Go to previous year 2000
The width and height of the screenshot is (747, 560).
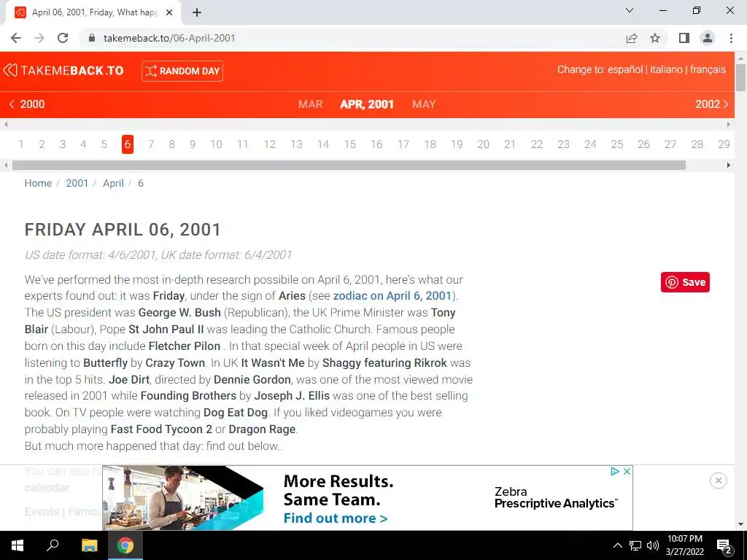pyautogui.click(x=27, y=104)
